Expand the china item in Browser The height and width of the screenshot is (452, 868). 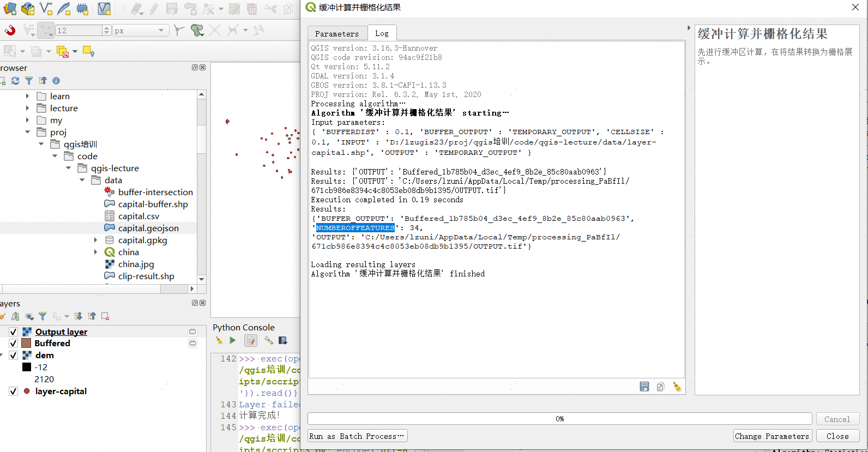[x=95, y=252]
